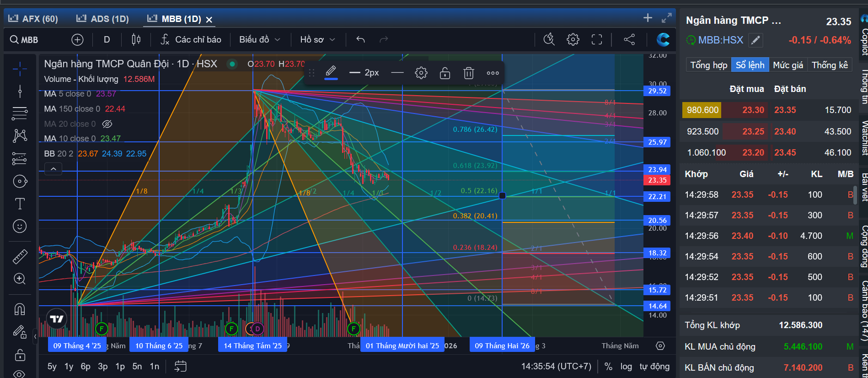Toggle magnet mode for drawings

20,309
